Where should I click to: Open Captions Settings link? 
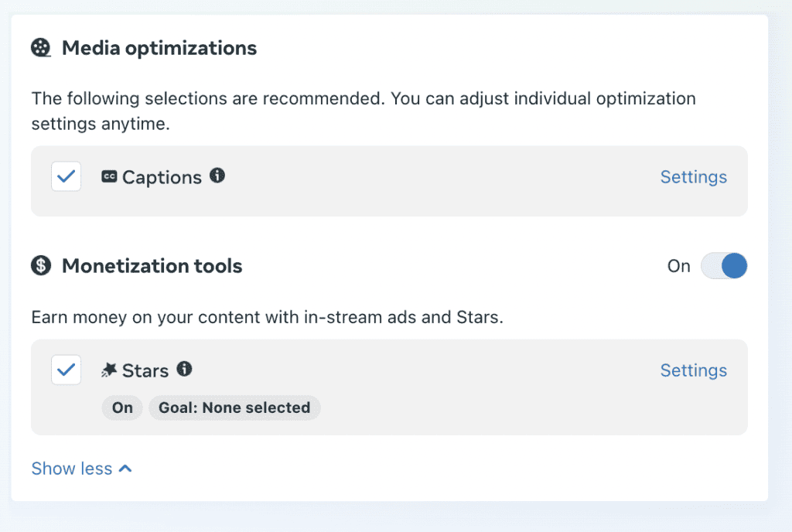pyautogui.click(x=694, y=176)
